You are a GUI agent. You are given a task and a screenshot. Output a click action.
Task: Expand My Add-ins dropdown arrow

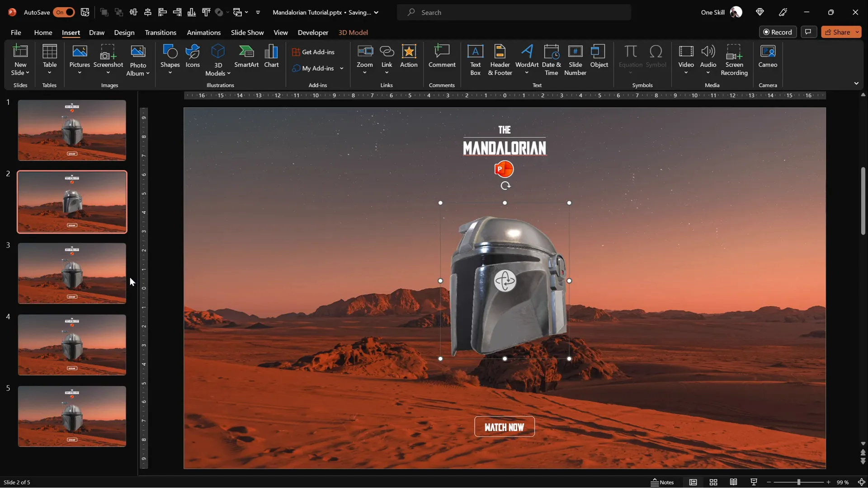342,68
